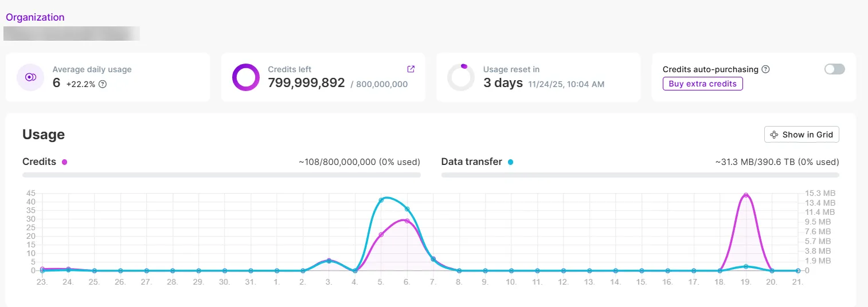Click the '9.5 MB' axis label
868x307 pixels.
[818, 222]
